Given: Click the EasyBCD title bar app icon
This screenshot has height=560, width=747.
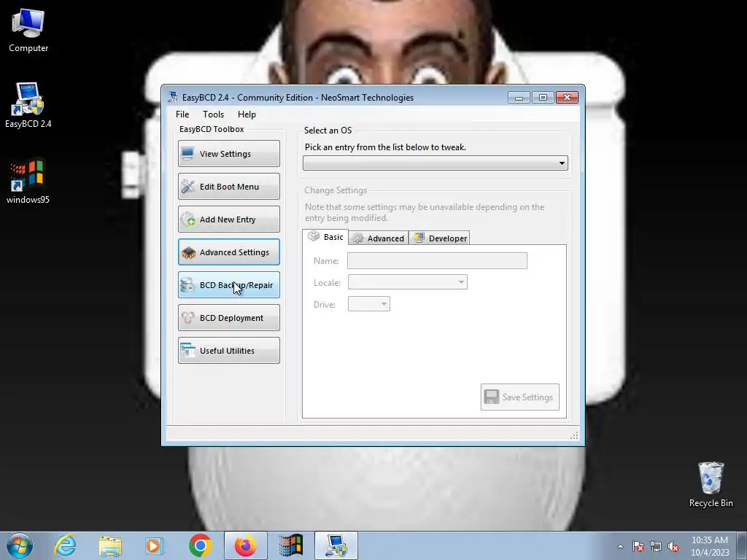Looking at the screenshot, I should click(173, 97).
